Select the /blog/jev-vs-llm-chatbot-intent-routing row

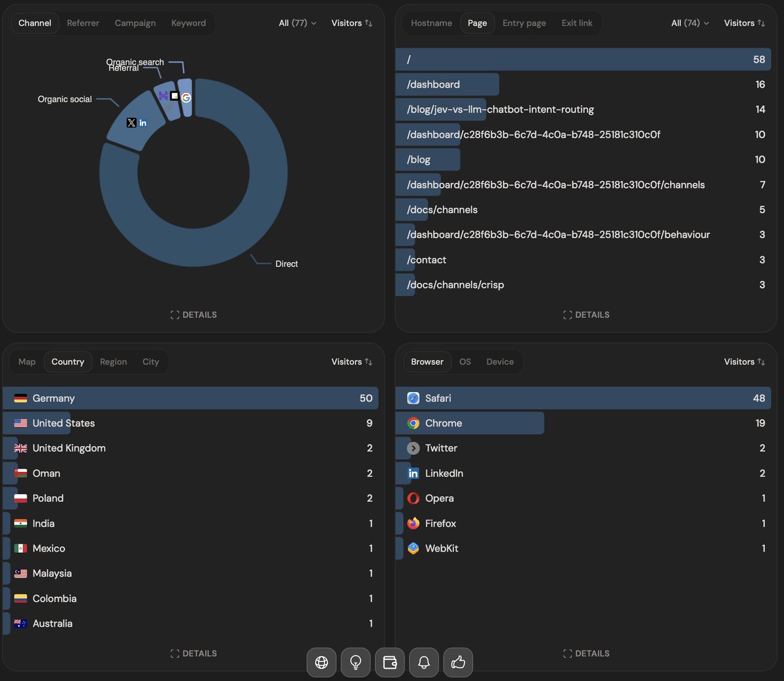tap(583, 109)
